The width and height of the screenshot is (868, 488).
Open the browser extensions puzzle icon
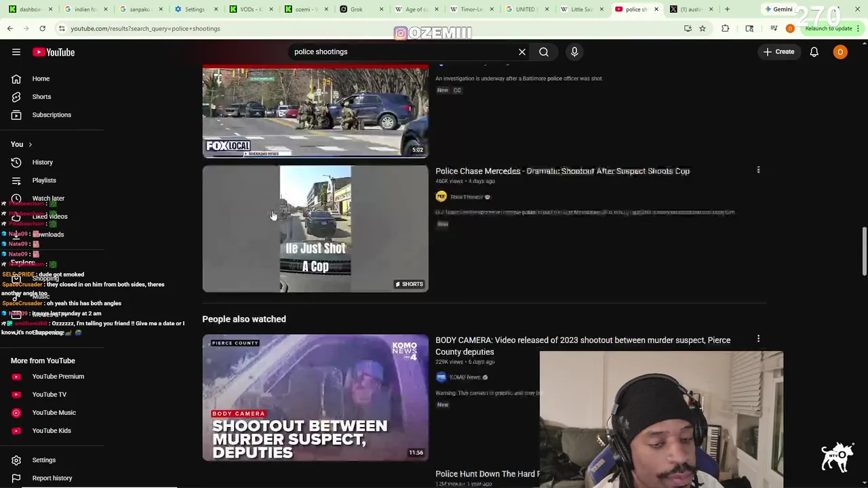726,28
